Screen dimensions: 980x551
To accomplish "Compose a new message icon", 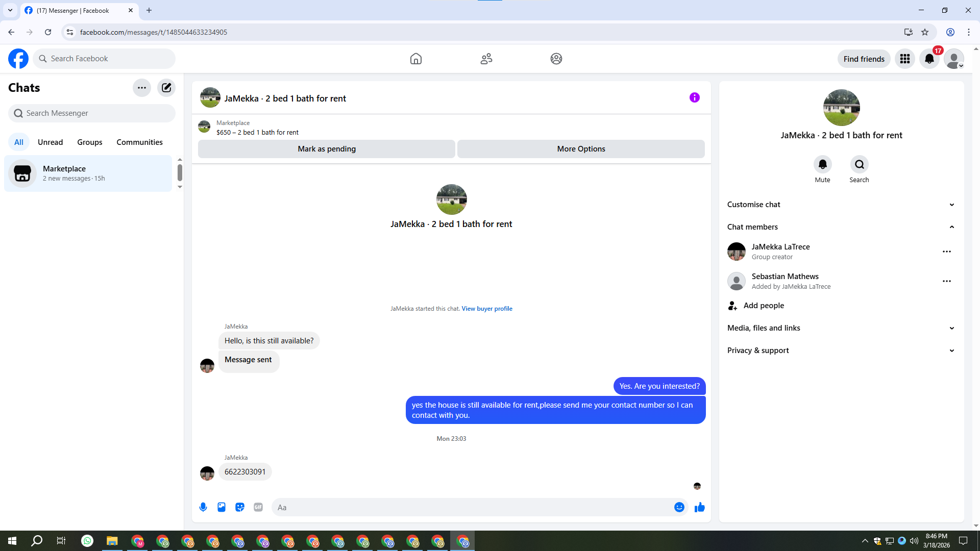I will click(166, 88).
